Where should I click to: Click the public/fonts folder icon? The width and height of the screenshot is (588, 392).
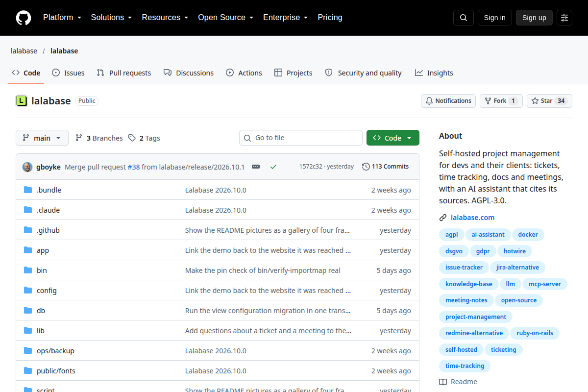[28, 371]
